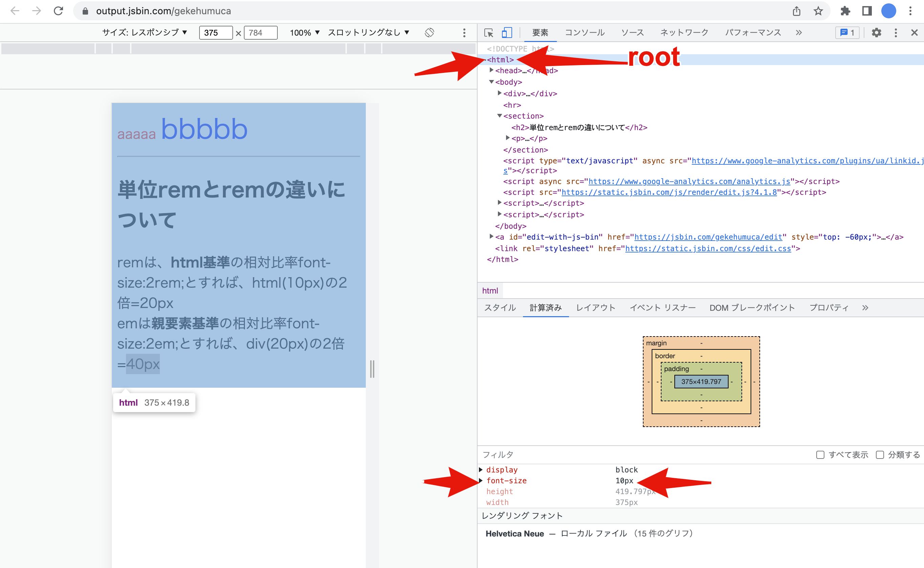This screenshot has width=924, height=568.
Task: Open the DOM ブレークポイント sub-tab
Action: (752, 308)
